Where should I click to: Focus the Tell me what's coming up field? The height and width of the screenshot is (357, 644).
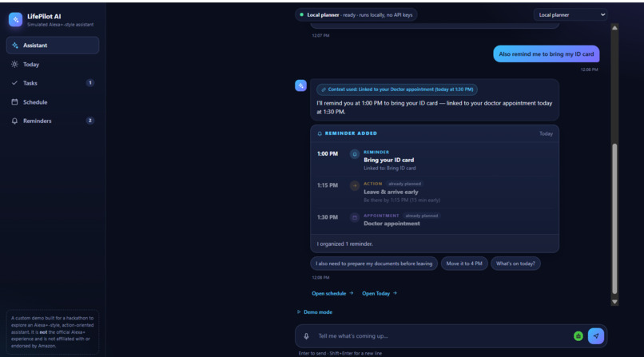pos(443,336)
